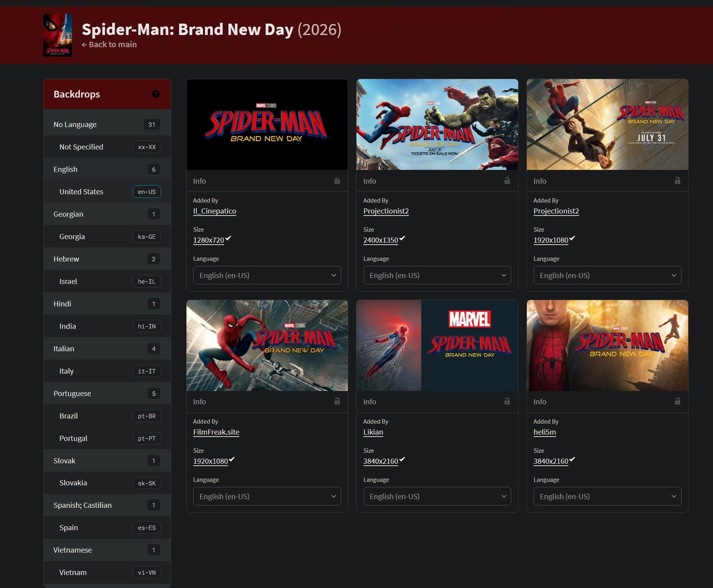713x588 pixels.
Task: Select the Vietnam vi-VN filter
Action: click(x=107, y=572)
